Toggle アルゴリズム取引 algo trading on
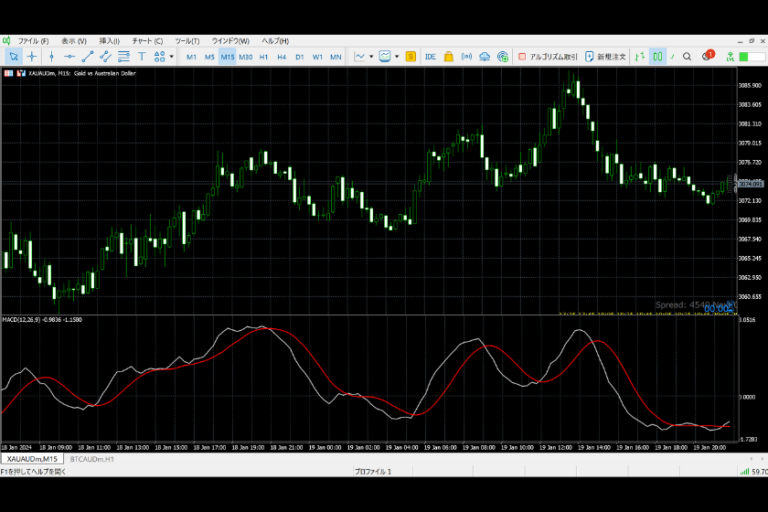This screenshot has height=512, width=768. (547, 57)
